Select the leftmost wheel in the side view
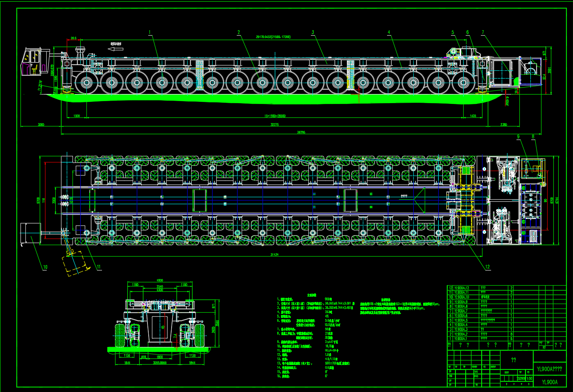Viewport: 573px width, 392px height. [86, 83]
